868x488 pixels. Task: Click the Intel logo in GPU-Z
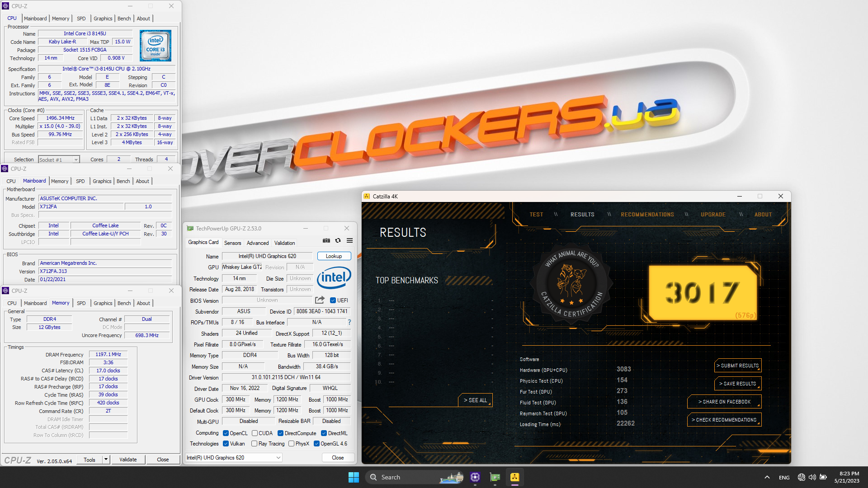click(x=334, y=277)
